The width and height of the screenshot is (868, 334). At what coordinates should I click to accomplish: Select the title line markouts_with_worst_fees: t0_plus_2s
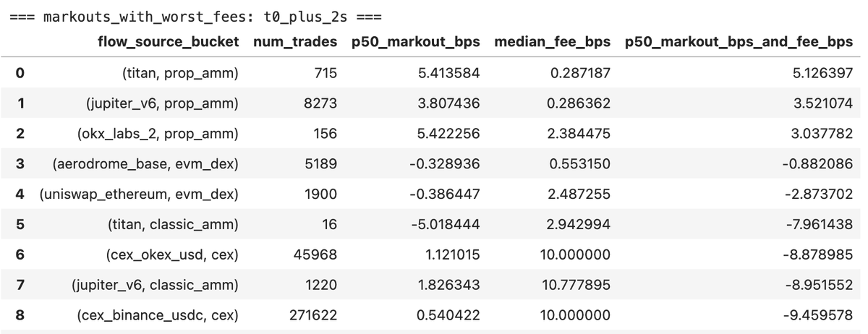(197, 17)
